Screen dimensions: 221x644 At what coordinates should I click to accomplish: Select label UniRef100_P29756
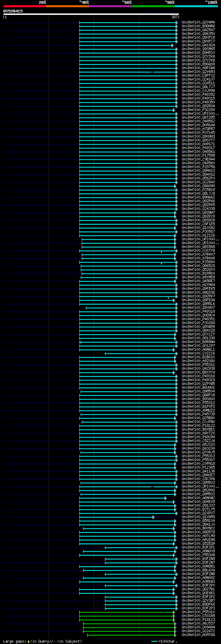[198, 167]
